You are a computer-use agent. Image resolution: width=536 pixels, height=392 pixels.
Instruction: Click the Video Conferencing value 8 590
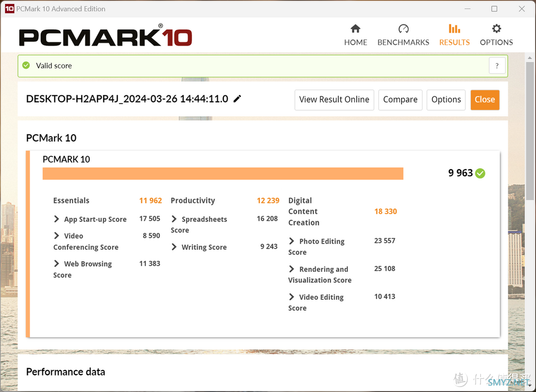151,236
